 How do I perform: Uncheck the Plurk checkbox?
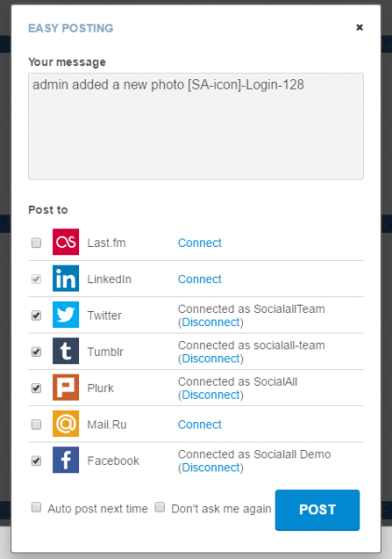point(36,389)
